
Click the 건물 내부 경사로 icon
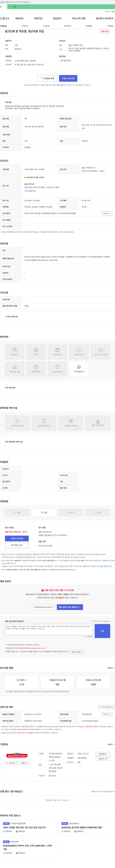98,423
